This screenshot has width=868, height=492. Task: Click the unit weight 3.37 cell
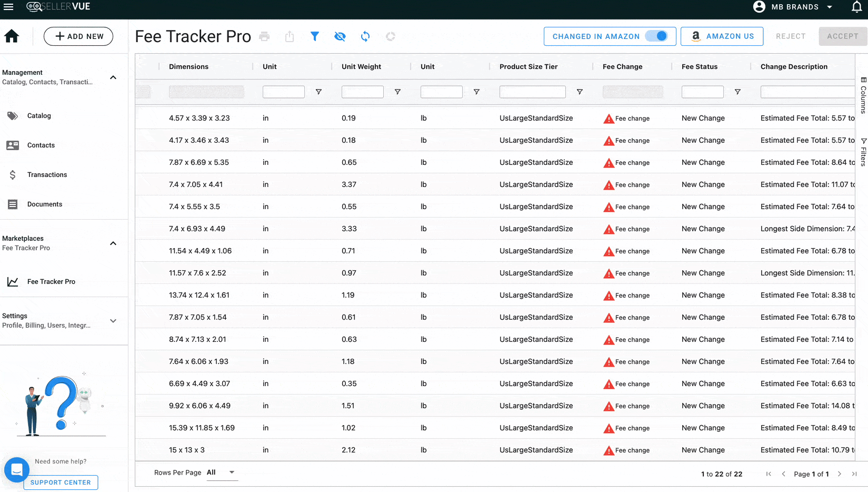tap(349, 184)
